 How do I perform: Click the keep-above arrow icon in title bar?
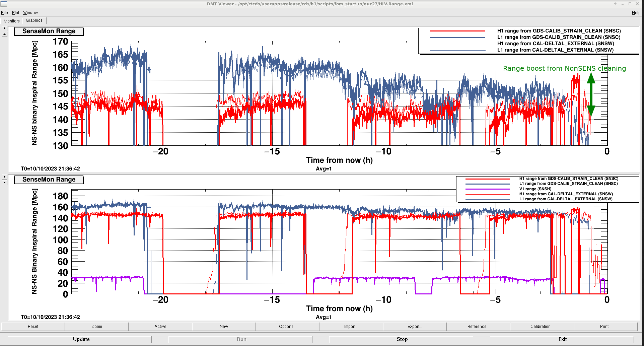[615, 4]
